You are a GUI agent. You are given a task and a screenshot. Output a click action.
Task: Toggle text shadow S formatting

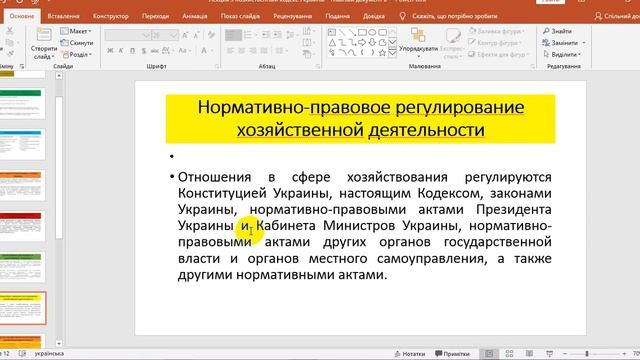click(144, 51)
